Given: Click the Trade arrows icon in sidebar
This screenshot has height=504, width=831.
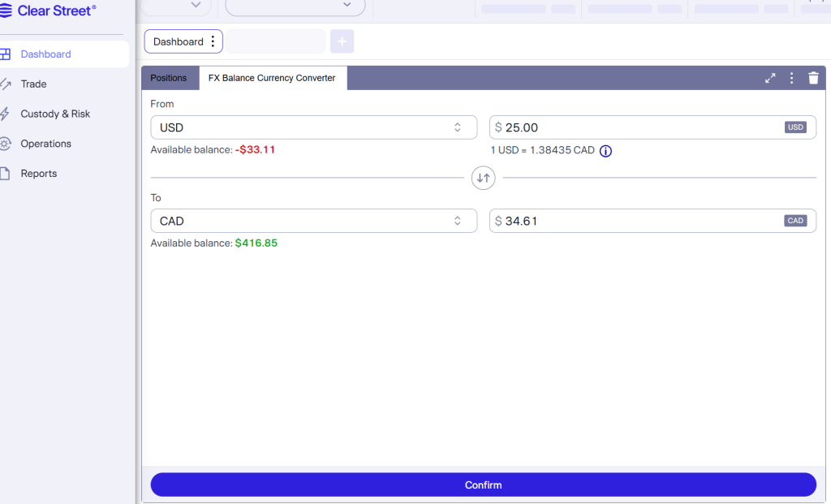Looking at the screenshot, I should [6, 84].
